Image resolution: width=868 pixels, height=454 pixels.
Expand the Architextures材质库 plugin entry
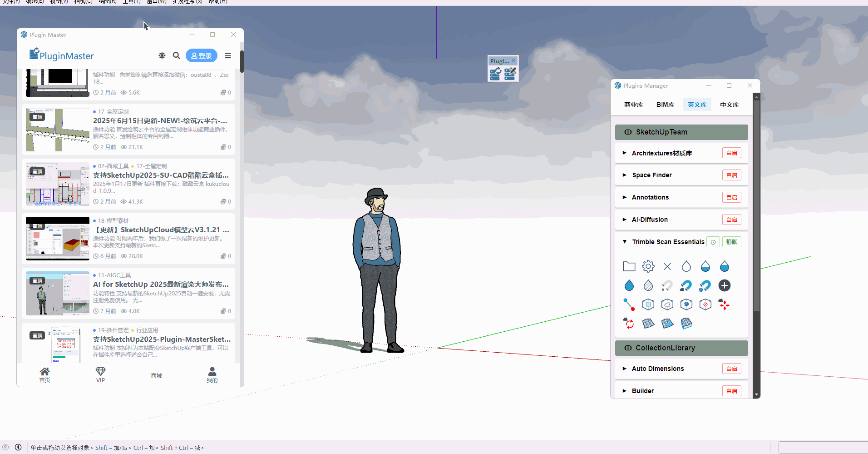(x=625, y=153)
